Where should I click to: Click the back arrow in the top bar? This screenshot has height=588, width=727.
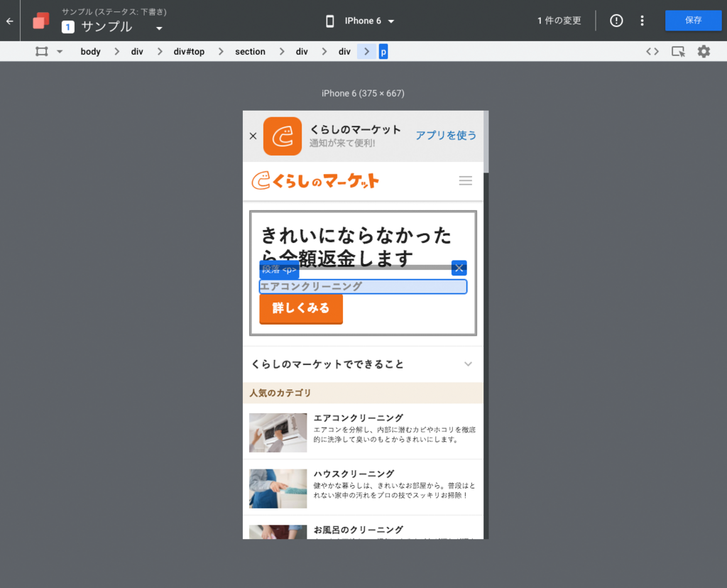pyautogui.click(x=9, y=21)
